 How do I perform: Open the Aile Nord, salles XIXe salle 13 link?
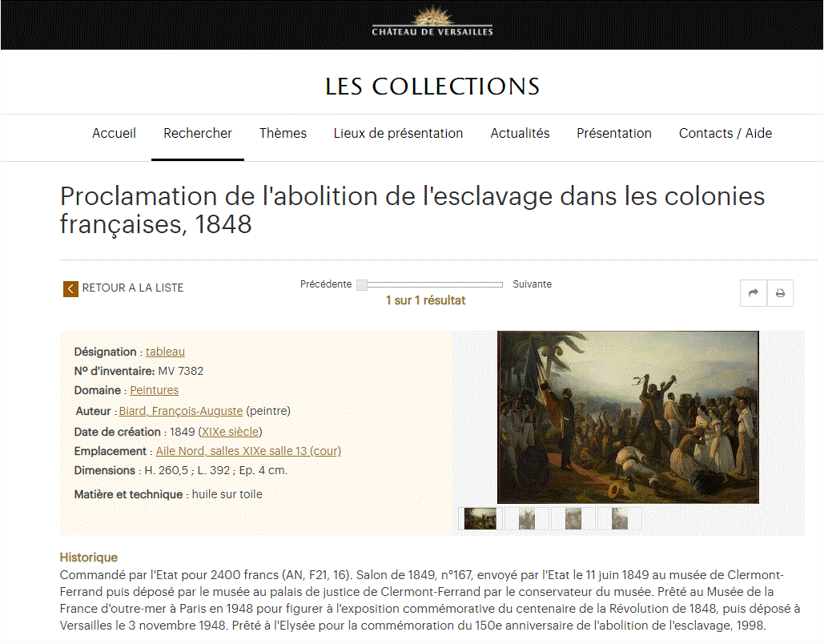[x=248, y=451]
